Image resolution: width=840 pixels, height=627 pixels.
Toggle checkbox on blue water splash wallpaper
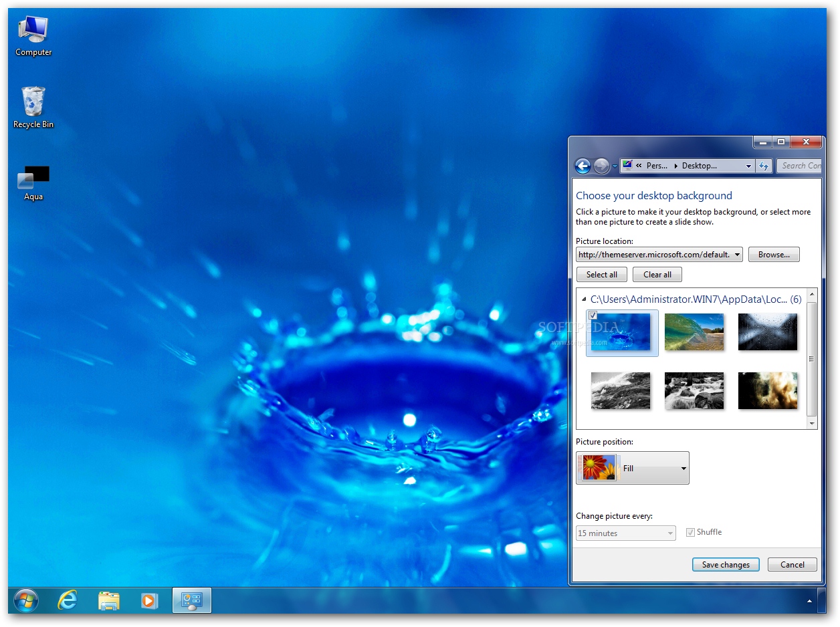593,315
